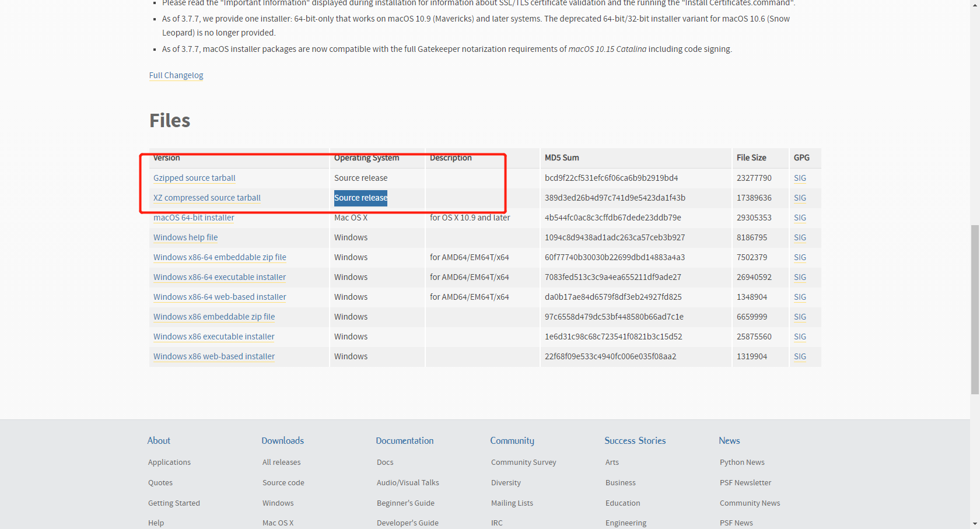Screen dimensions: 980x529
Task: Open the Community footer section
Action: tap(512, 440)
